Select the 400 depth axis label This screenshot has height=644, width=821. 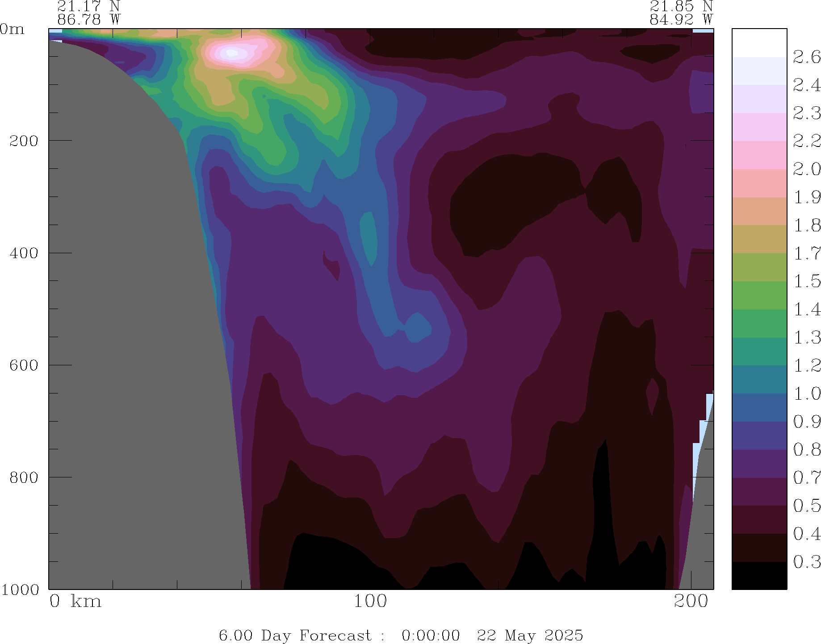click(x=24, y=253)
